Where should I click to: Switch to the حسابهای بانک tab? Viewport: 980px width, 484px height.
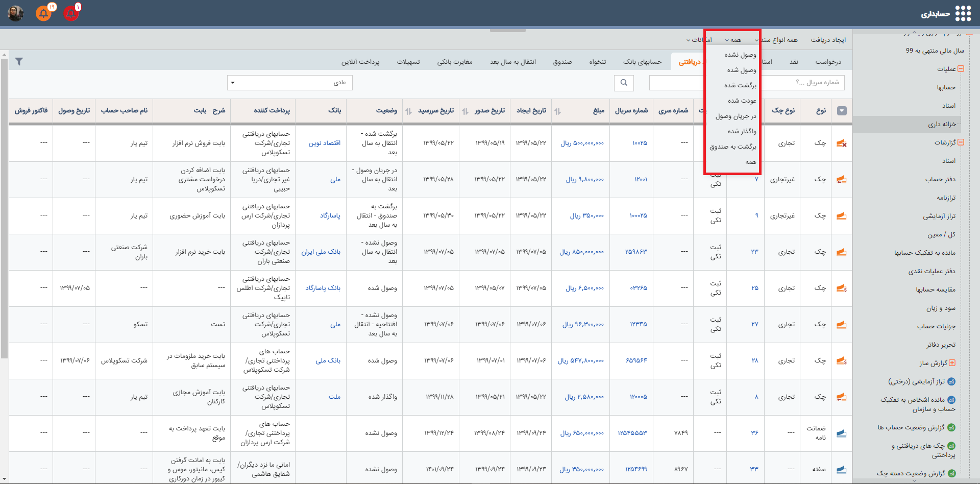(642, 62)
